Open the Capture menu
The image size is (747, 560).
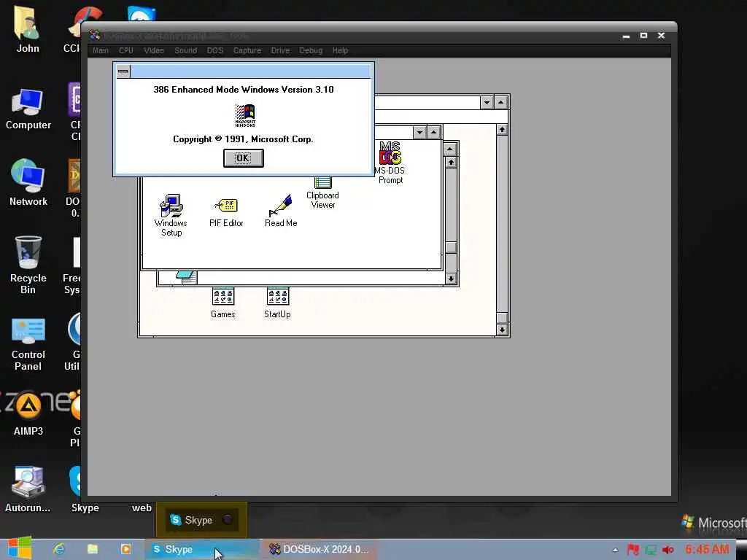[247, 50]
